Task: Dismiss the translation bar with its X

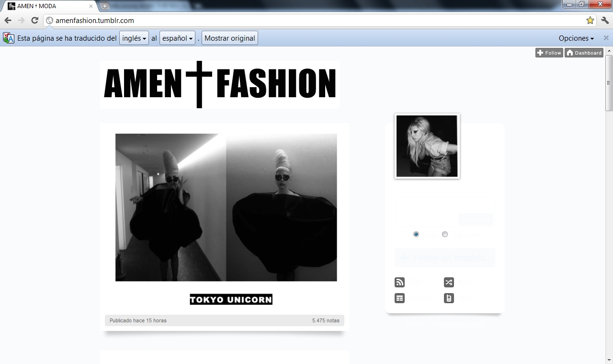Action: tap(606, 38)
